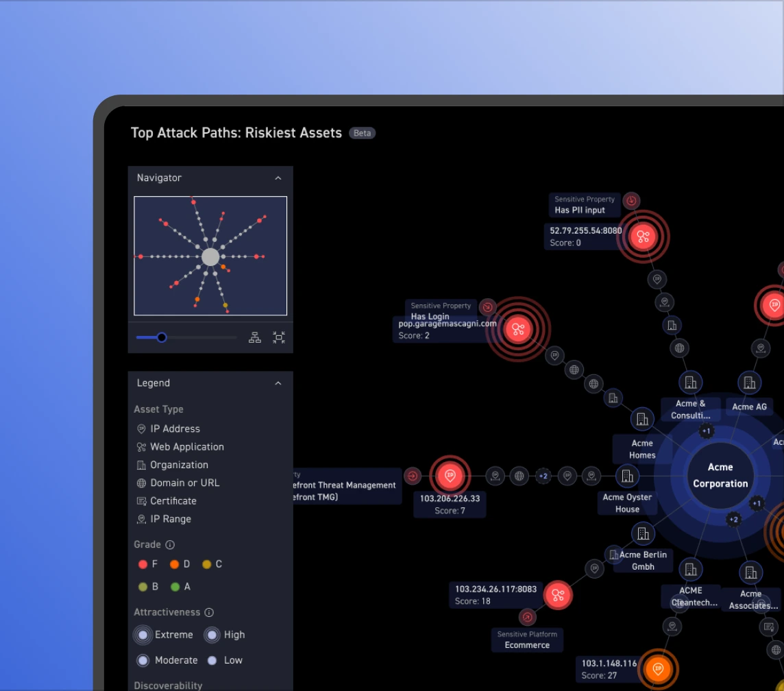Expand the +2 cluster on the 103.206.226.33 path
The width and height of the screenshot is (784, 691).
(543, 476)
